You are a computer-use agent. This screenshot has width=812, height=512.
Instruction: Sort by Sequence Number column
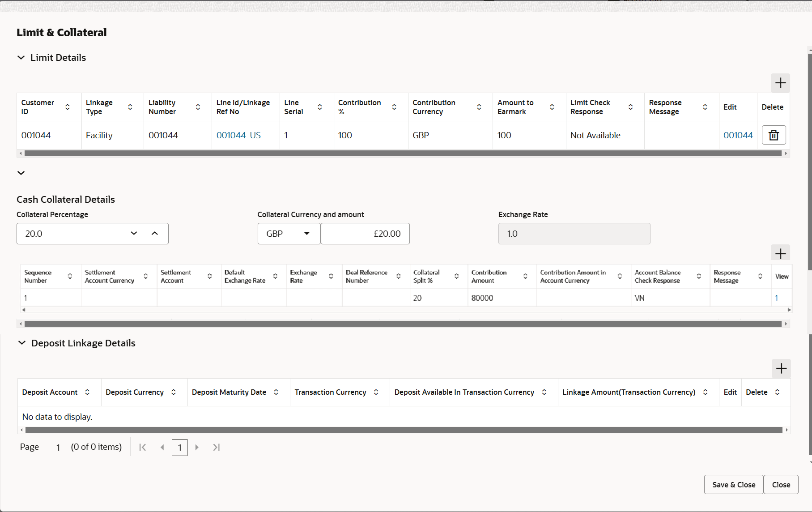tap(70, 276)
